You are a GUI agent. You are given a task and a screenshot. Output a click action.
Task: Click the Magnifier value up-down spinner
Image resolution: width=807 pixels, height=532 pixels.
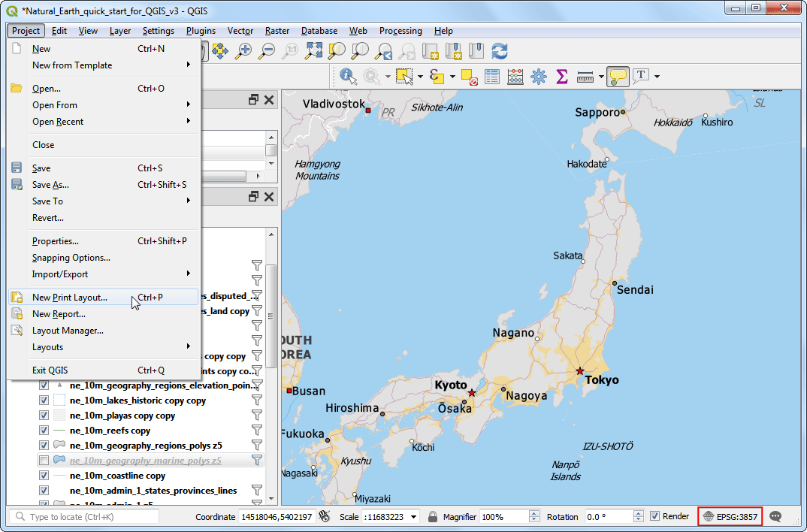coord(534,516)
